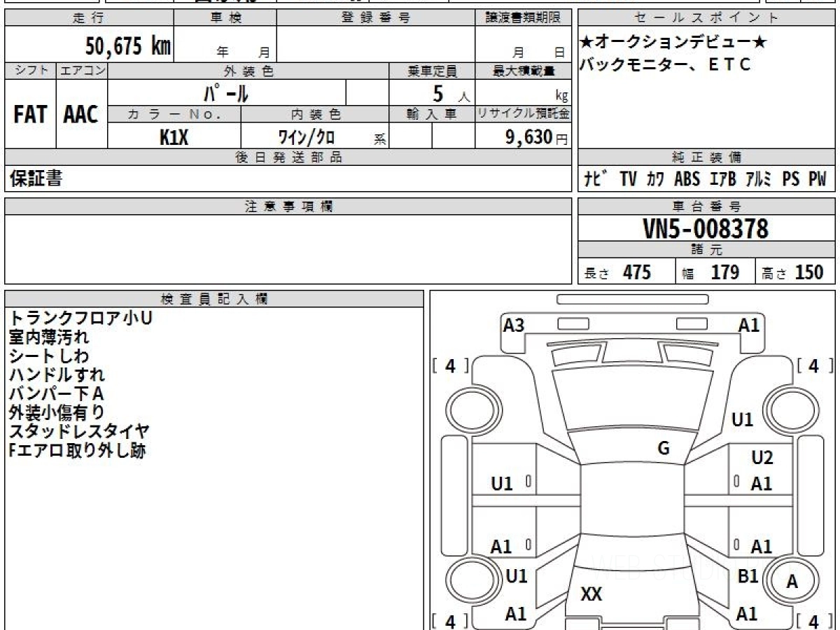Select the B1 mark on the car diagram
Screen dimensions: 840x630
pyautogui.click(x=748, y=576)
